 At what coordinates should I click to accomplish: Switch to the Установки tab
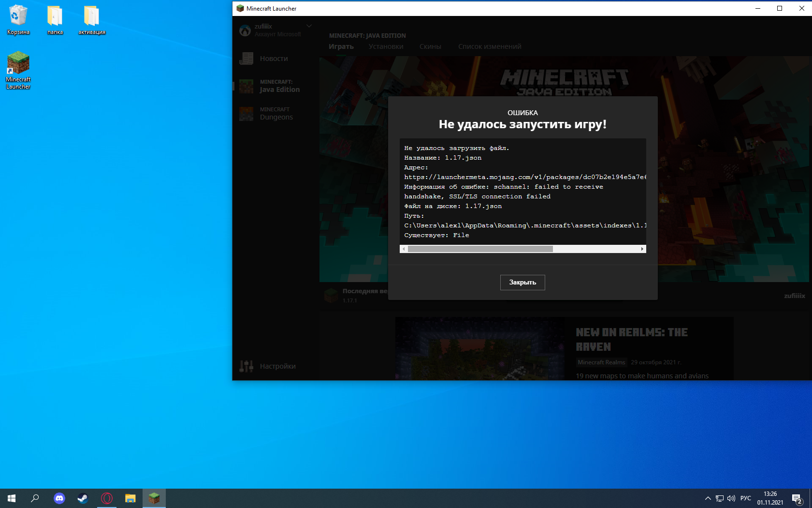click(x=386, y=46)
